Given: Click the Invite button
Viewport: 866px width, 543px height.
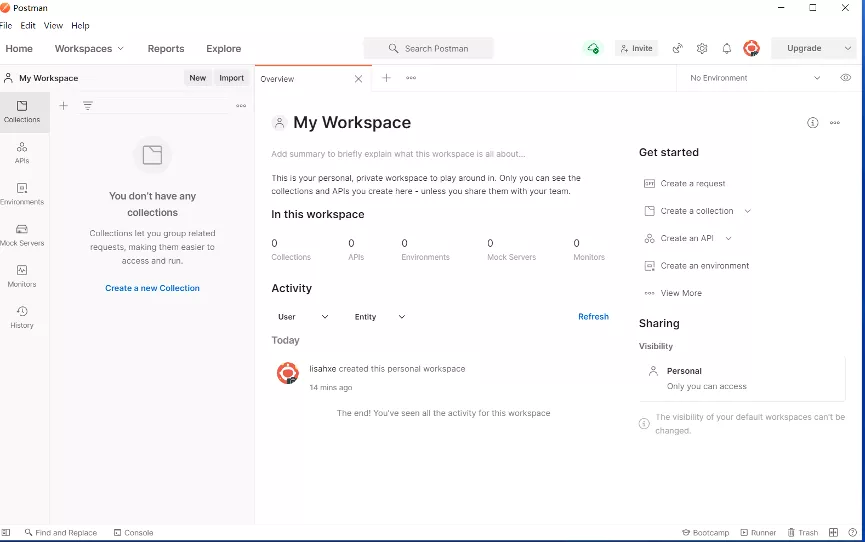Looking at the screenshot, I should click(x=636, y=49).
